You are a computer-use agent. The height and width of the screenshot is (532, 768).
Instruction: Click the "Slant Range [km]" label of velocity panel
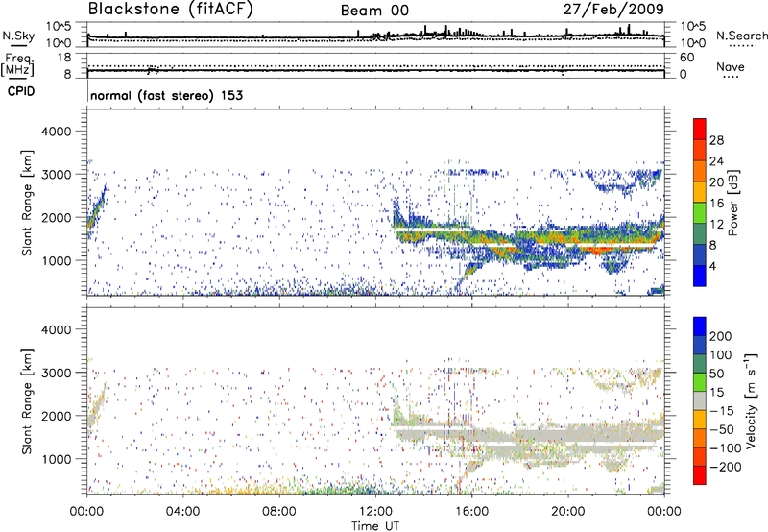pos(27,401)
